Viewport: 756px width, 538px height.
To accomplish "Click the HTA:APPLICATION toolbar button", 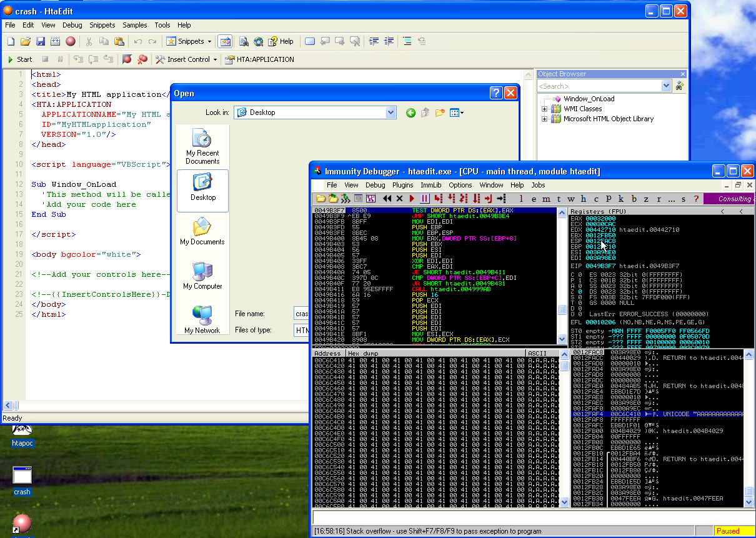I will click(259, 59).
